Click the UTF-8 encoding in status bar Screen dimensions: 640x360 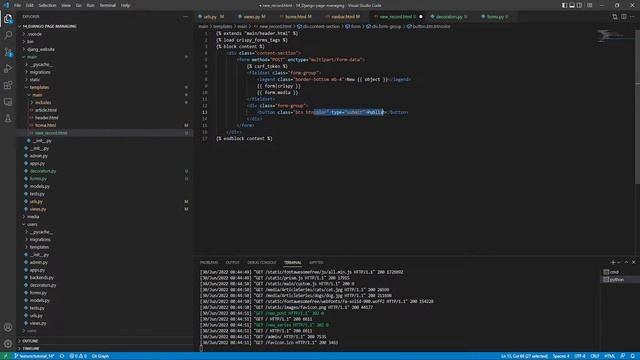coord(580,356)
